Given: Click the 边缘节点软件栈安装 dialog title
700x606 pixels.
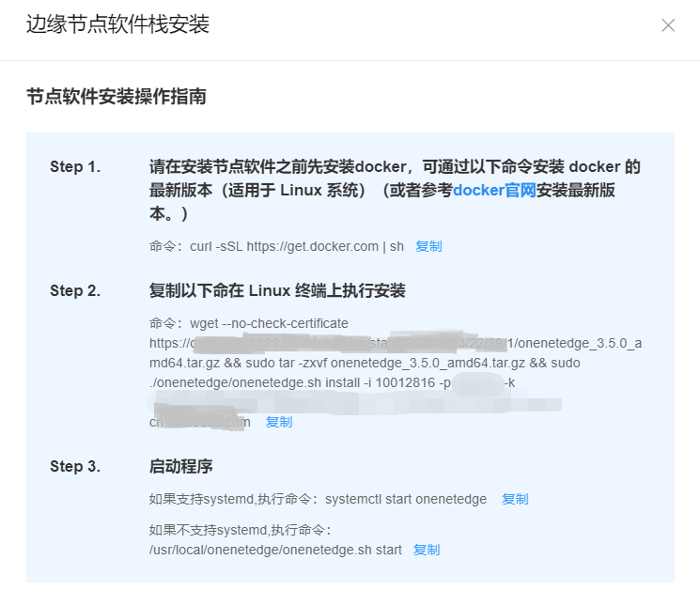Looking at the screenshot, I should 117,24.
